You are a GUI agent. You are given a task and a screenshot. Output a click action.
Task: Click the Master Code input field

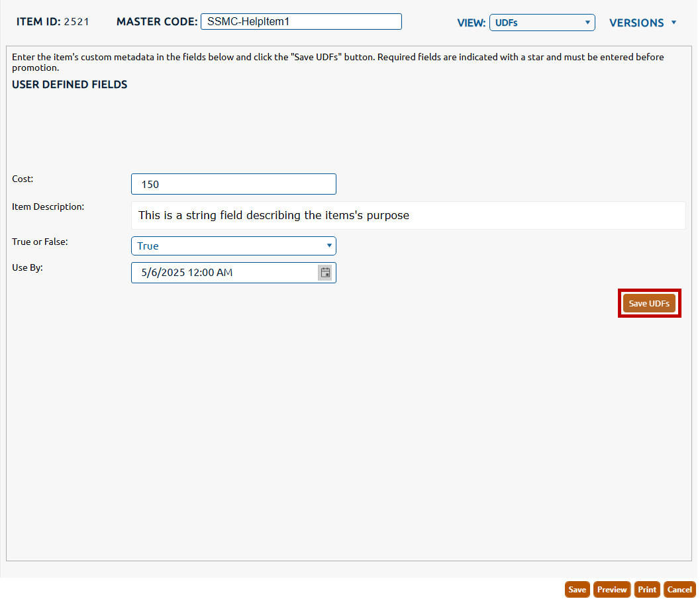301,21
